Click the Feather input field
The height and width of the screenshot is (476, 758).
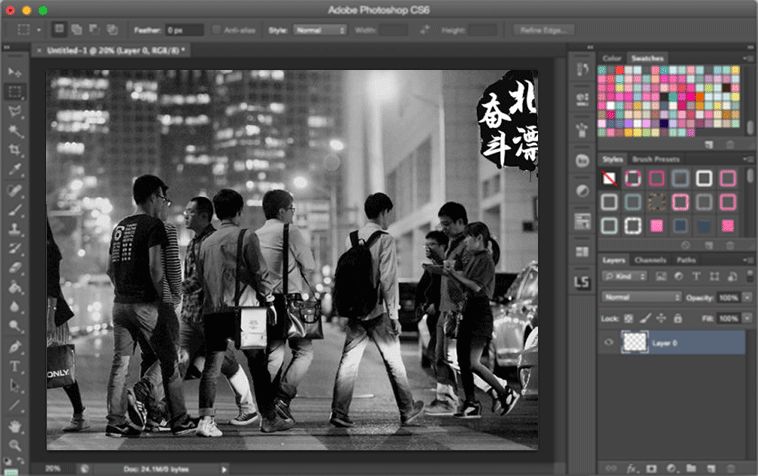pyautogui.click(x=184, y=30)
